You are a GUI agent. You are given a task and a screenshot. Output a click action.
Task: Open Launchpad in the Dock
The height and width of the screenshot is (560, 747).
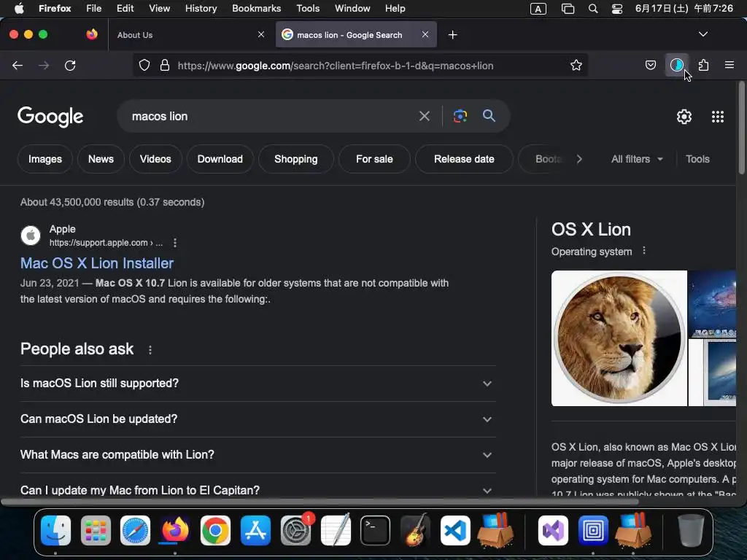tap(96, 531)
